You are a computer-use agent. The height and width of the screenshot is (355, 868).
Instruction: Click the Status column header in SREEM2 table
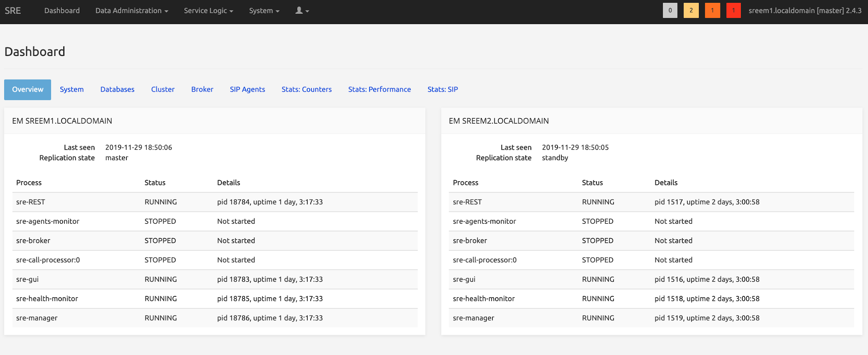(592, 183)
